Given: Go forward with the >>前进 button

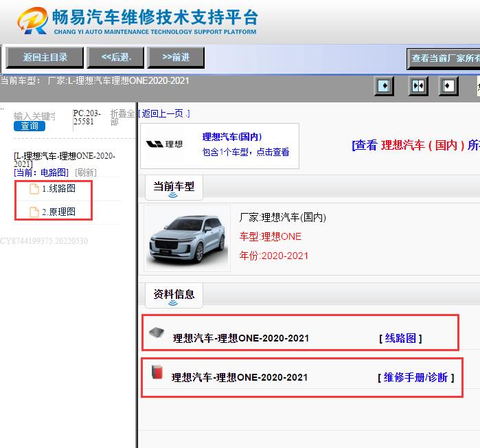Looking at the screenshot, I should [x=176, y=57].
